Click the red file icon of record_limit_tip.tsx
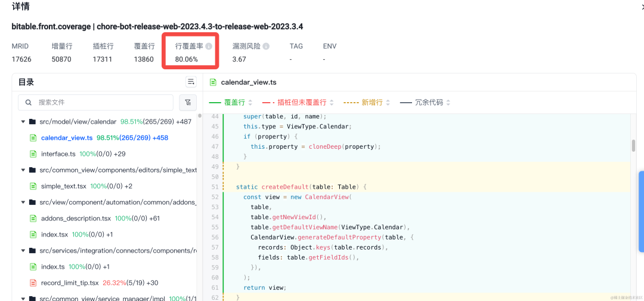 (x=33, y=283)
